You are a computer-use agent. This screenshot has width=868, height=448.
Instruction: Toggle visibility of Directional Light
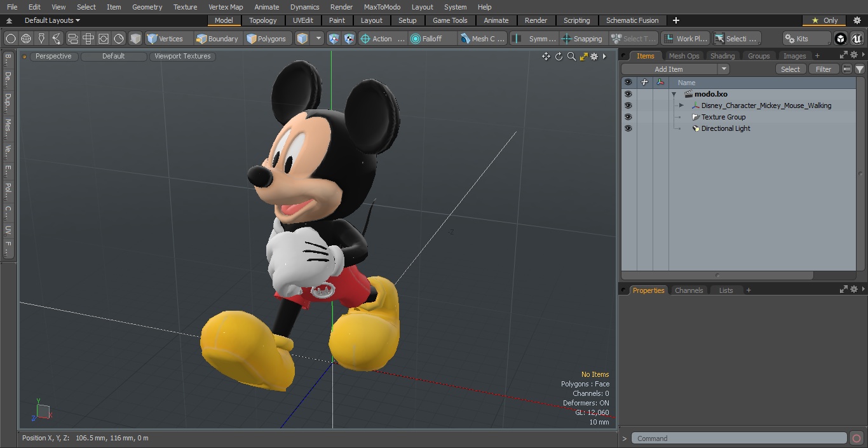click(x=628, y=128)
